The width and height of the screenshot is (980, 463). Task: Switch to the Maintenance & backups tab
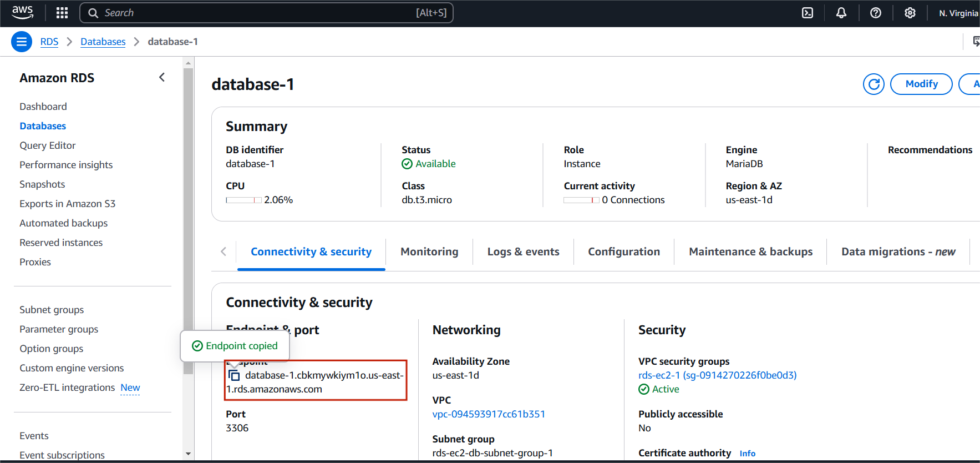click(750, 251)
